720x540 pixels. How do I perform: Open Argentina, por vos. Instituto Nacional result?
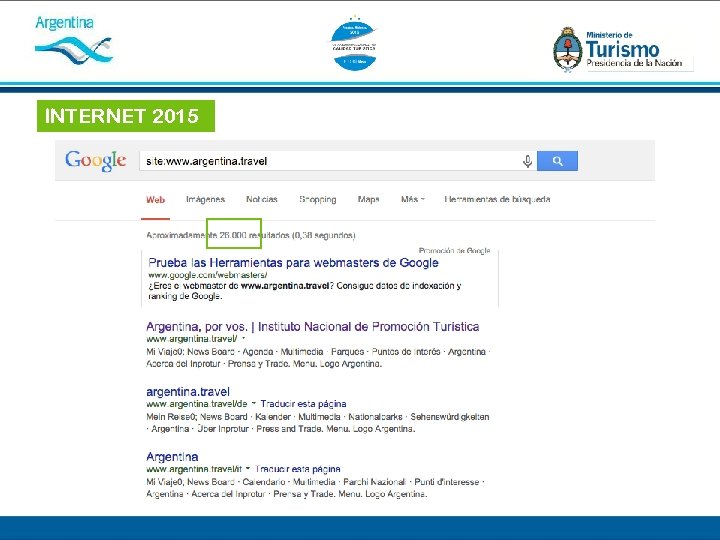pos(313,326)
